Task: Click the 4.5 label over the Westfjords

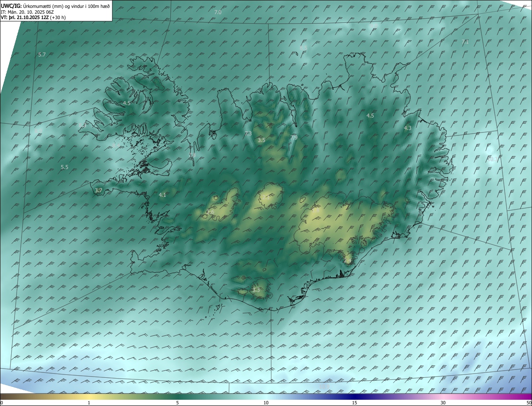Action: [127, 103]
